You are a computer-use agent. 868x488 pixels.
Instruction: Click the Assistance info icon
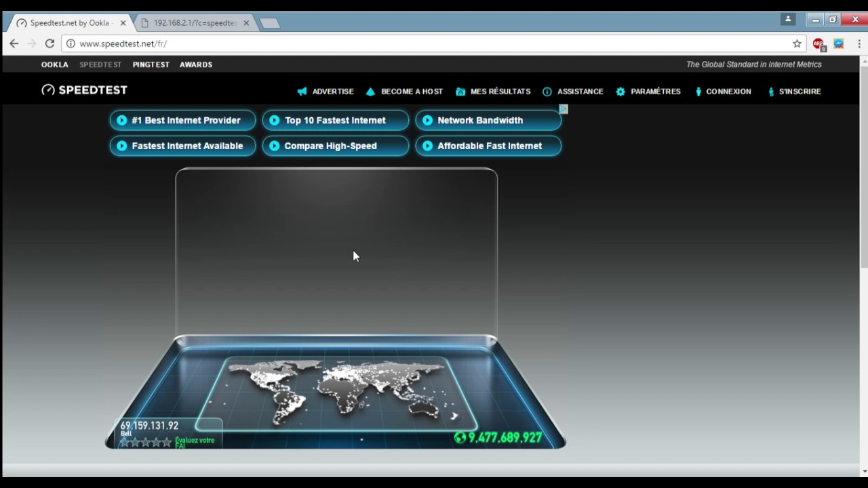[x=547, y=91]
